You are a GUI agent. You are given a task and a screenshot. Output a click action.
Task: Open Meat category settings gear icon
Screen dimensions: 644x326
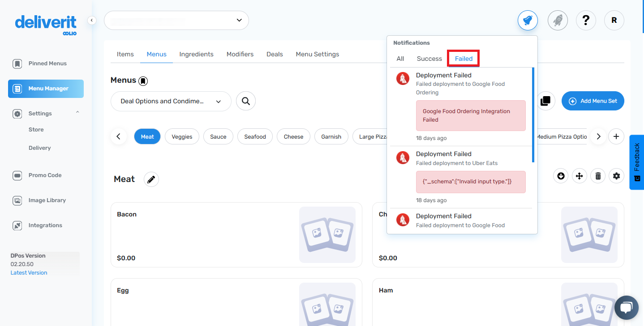pos(617,176)
